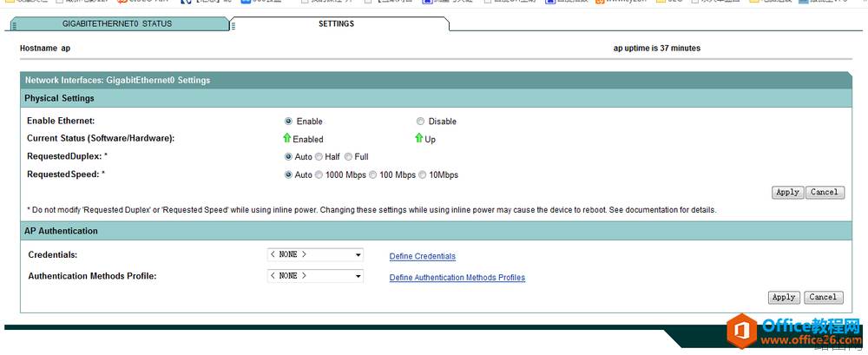The height and width of the screenshot is (355, 868).
Task: Click the 'RequestedDuplex: *' label
Action: click(x=67, y=156)
